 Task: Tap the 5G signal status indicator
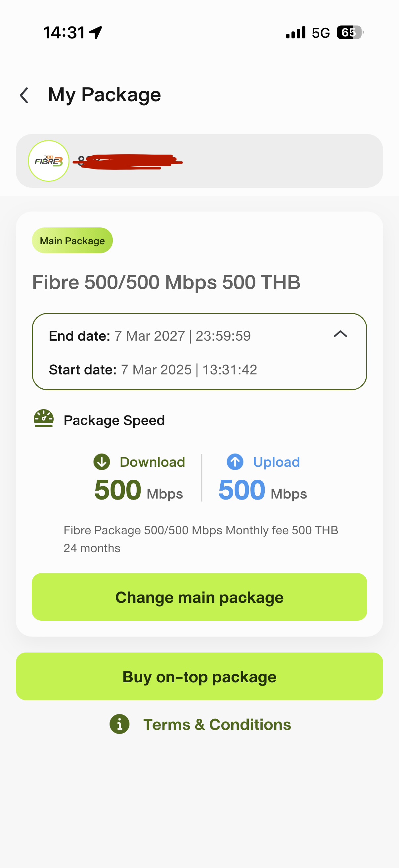(320, 33)
